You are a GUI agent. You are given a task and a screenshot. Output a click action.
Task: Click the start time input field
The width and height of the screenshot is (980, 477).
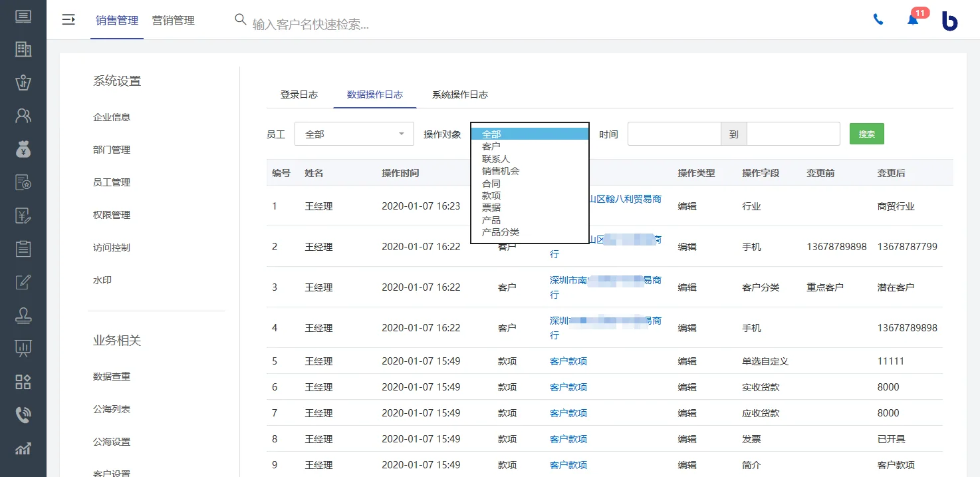click(x=674, y=134)
